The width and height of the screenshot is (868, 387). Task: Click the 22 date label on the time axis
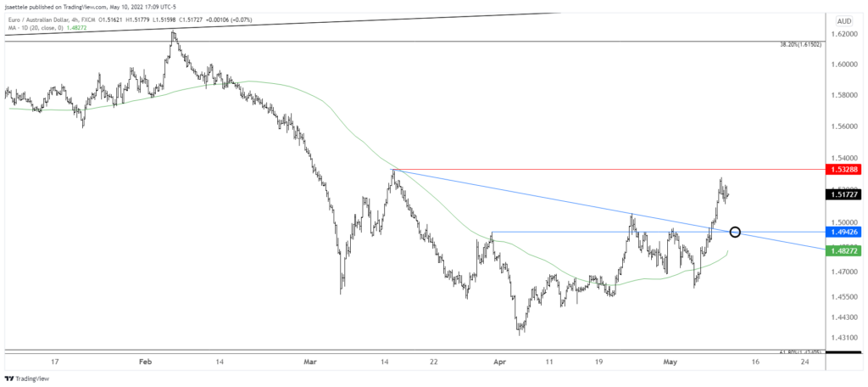pyautogui.click(x=433, y=362)
